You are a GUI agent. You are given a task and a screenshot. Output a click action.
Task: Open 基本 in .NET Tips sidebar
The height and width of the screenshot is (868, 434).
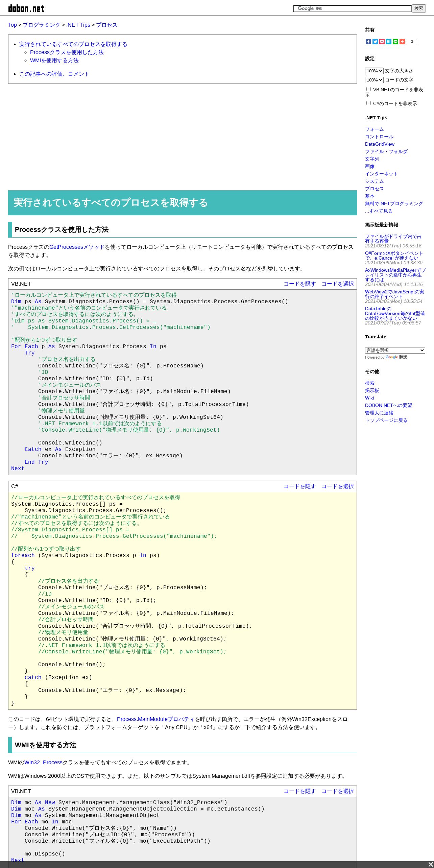pyautogui.click(x=369, y=196)
